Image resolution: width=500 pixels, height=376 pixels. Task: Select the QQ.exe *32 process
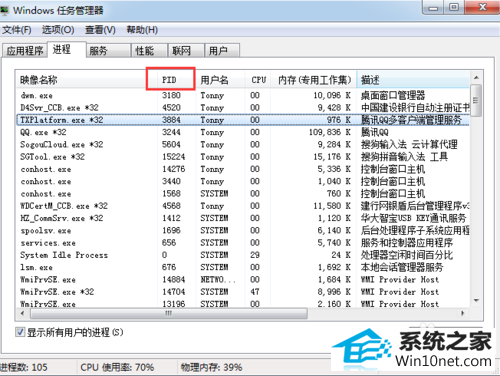coord(243,132)
